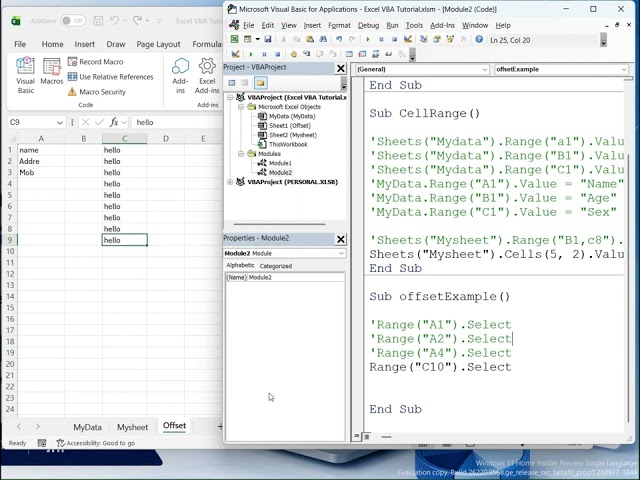Click View Code icon in Project panel
640x480 pixels.
[x=232, y=83]
